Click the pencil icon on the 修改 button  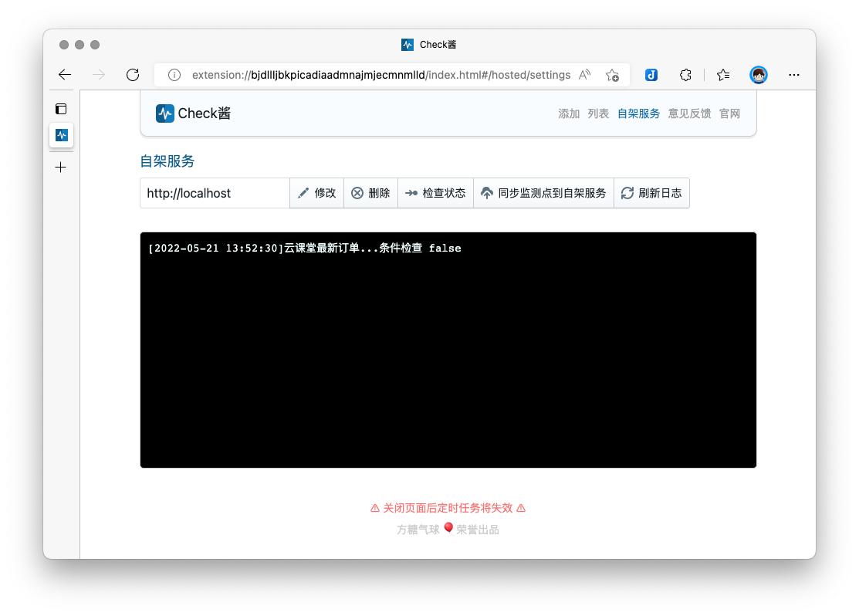[x=303, y=193]
